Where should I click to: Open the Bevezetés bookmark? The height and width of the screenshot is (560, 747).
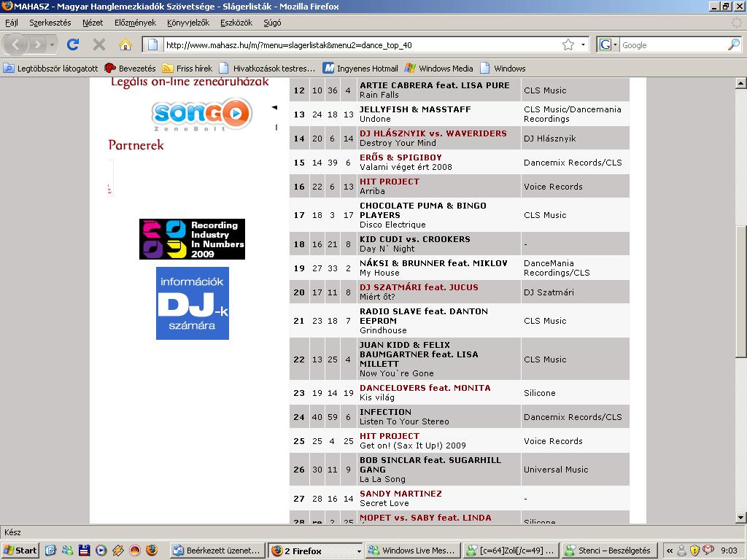131,68
